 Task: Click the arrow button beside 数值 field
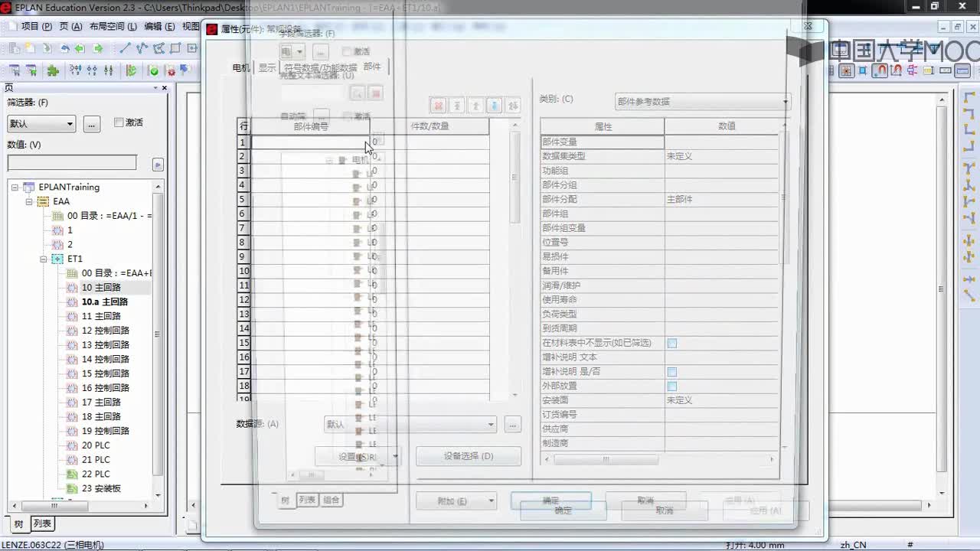pos(158,164)
